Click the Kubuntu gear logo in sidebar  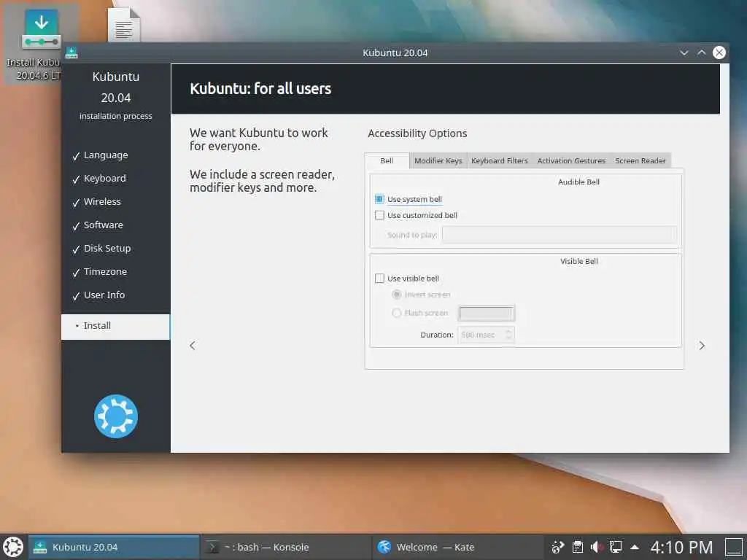(116, 416)
